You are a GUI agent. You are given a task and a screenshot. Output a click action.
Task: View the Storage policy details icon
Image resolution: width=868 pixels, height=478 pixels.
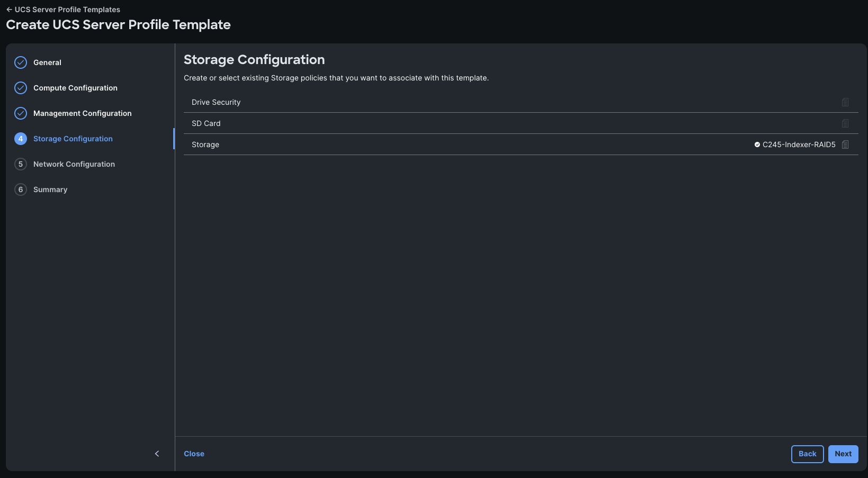845,144
